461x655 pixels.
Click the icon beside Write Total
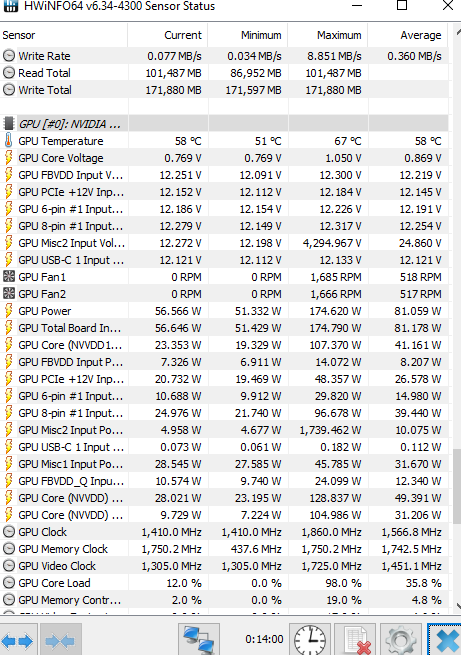tap(9, 90)
